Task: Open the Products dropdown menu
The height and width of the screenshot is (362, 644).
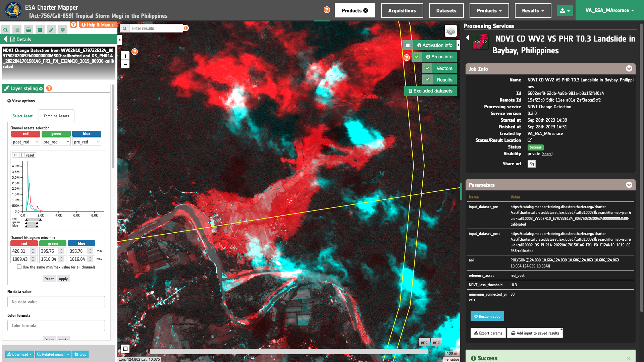Action: pyautogui.click(x=489, y=10)
